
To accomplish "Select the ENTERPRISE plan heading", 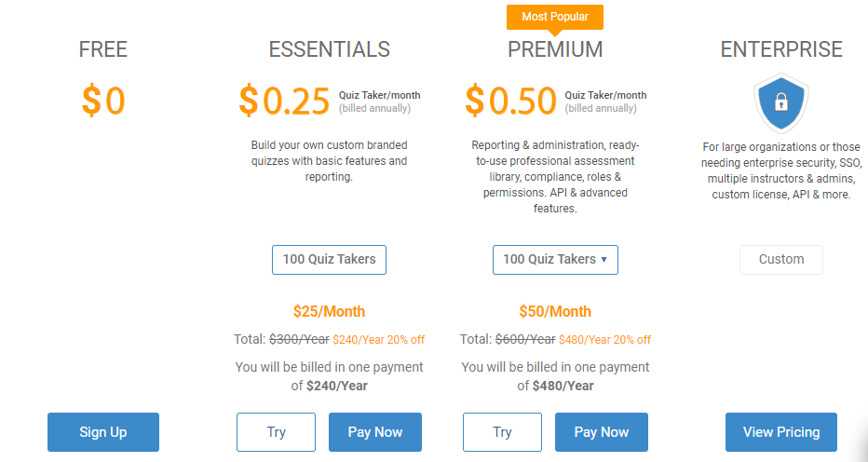I will pos(781,49).
